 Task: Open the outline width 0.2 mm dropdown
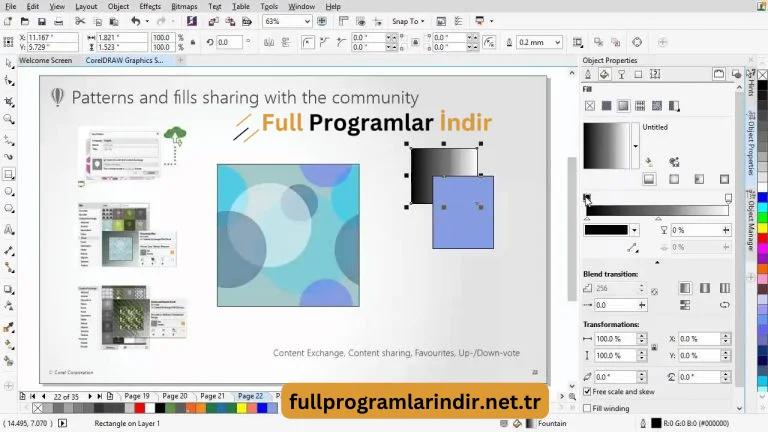pyautogui.click(x=557, y=43)
